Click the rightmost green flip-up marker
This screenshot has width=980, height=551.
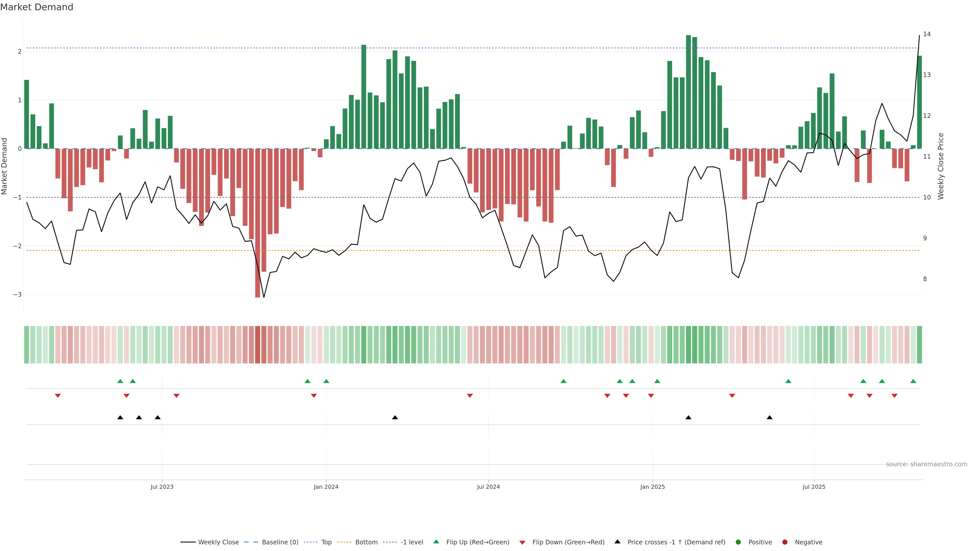[913, 381]
